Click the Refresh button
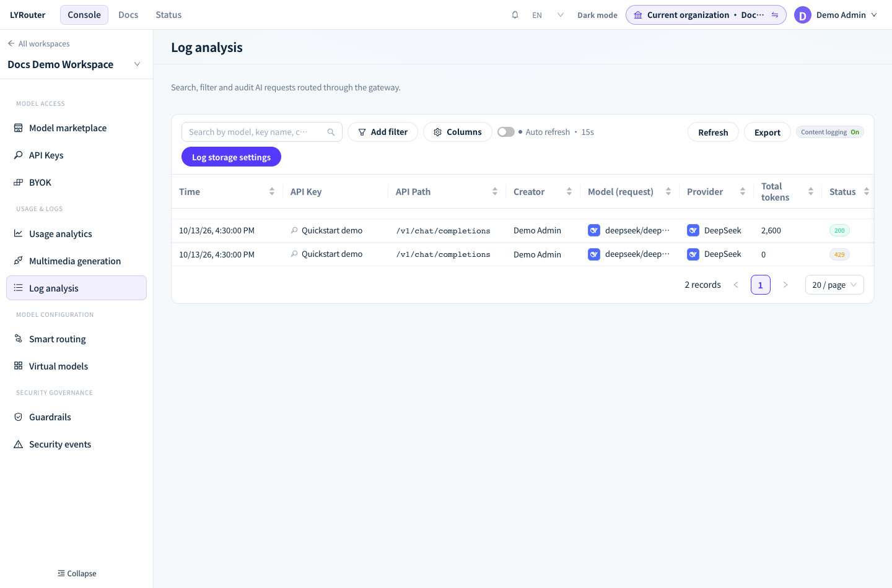 coord(713,132)
